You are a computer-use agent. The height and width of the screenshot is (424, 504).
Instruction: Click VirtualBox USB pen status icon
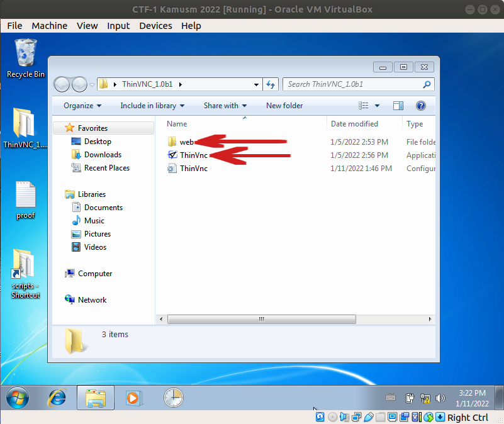(x=369, y=417)
